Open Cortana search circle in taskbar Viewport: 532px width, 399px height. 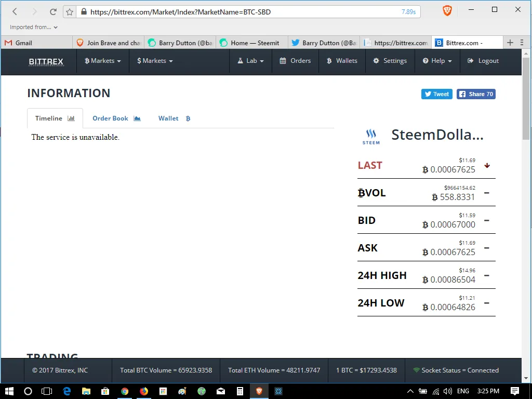tap(28, 391)
